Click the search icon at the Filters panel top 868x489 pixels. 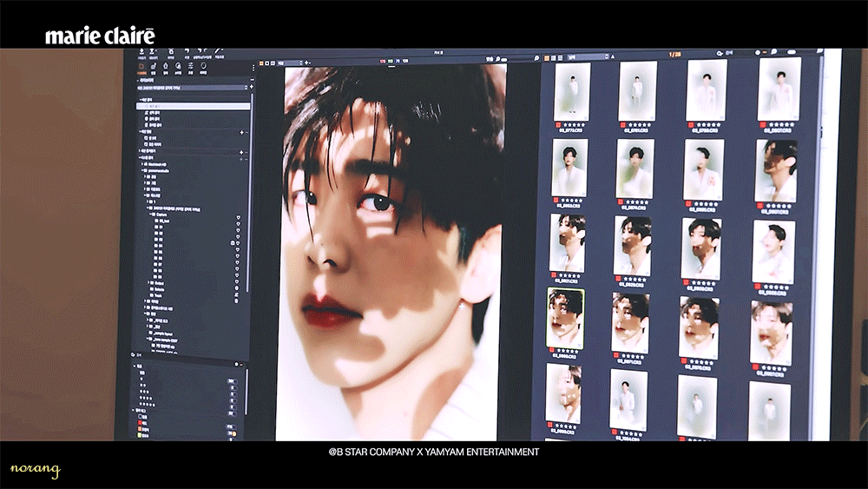pos(133,355)
